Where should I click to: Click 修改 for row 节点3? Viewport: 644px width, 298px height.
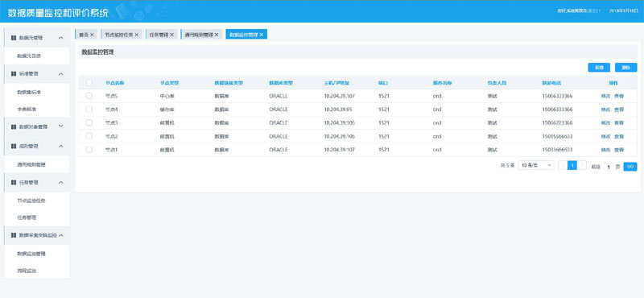[x=605, y=123]
